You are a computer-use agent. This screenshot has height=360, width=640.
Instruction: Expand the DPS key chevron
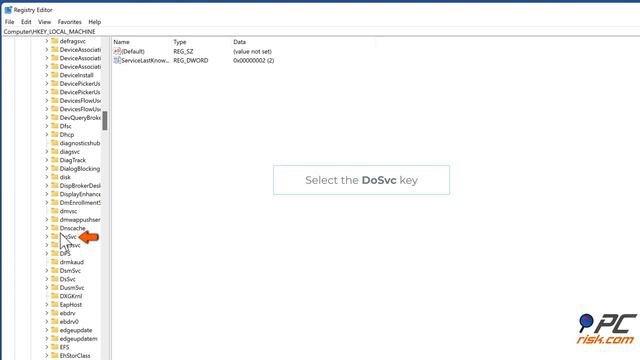coord(47,253)
